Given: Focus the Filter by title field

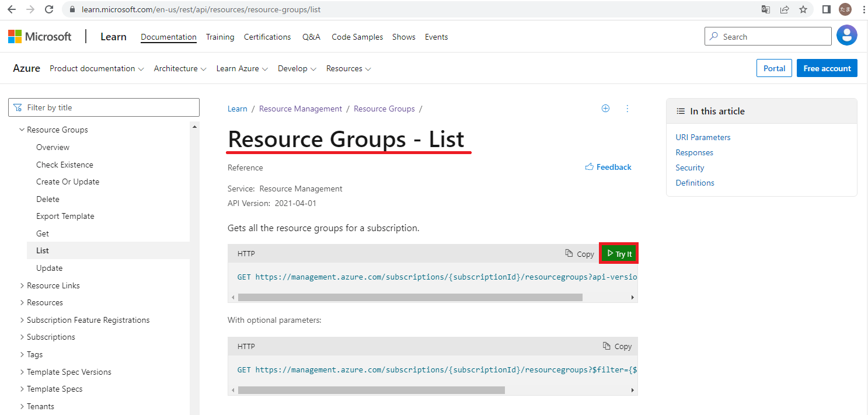Looking at the screenshot, I should (104, 107).
